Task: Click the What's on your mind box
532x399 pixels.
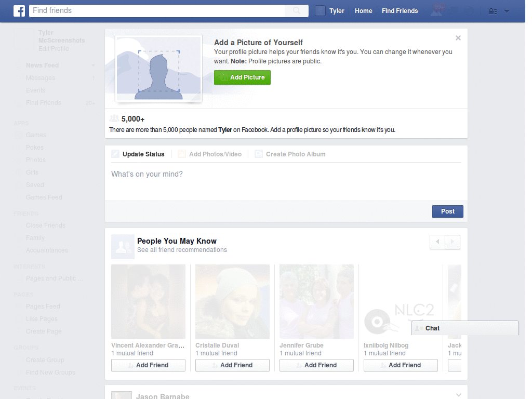Action: (x=286, y=181)
